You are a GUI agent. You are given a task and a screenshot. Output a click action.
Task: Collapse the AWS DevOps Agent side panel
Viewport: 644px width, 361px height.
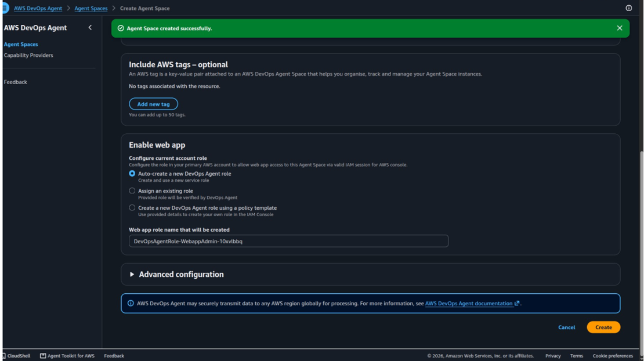(90, 27)
